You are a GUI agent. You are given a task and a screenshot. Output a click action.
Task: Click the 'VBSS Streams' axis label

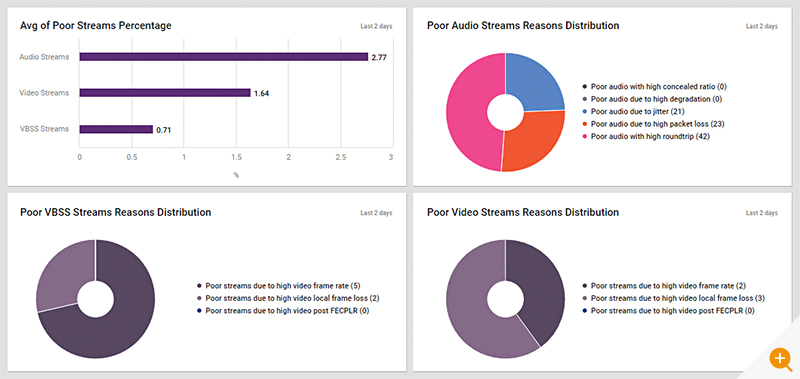(45, 129)
